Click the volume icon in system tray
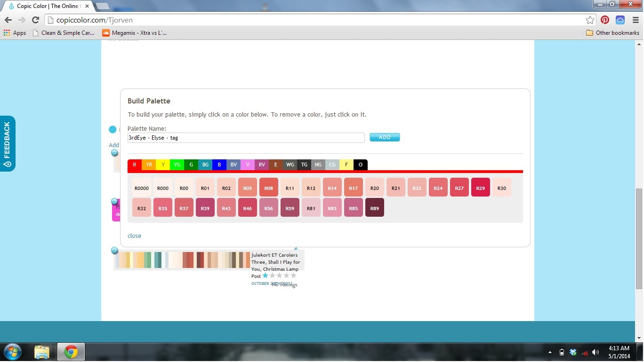This screenshot has width=644, height=362. click(596, 352)
